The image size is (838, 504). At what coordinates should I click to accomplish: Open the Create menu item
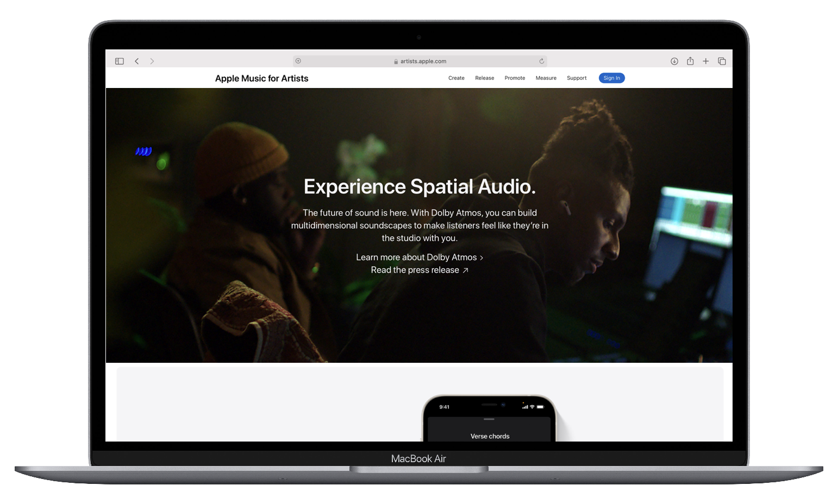(456, 78)
